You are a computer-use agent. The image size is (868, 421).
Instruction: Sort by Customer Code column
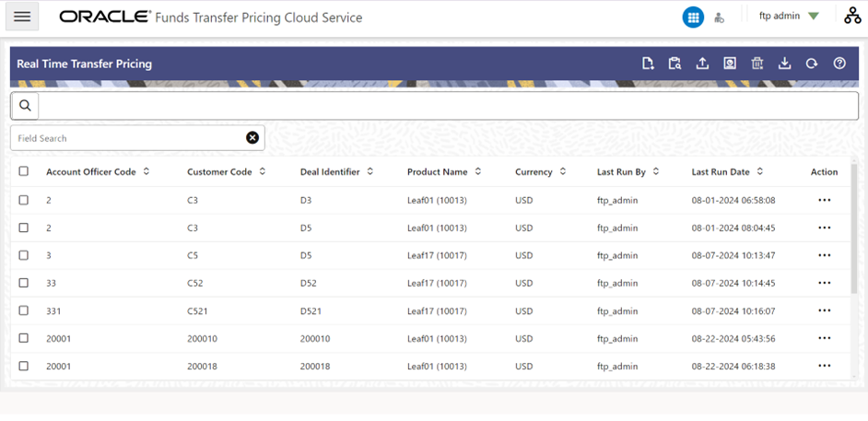(x=263, y=171)
